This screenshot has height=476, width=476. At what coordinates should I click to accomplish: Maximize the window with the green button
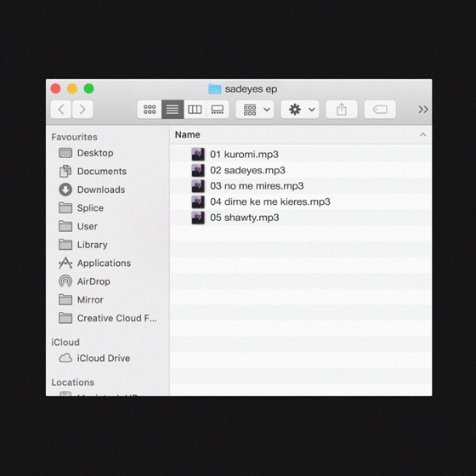click(89, 88)
